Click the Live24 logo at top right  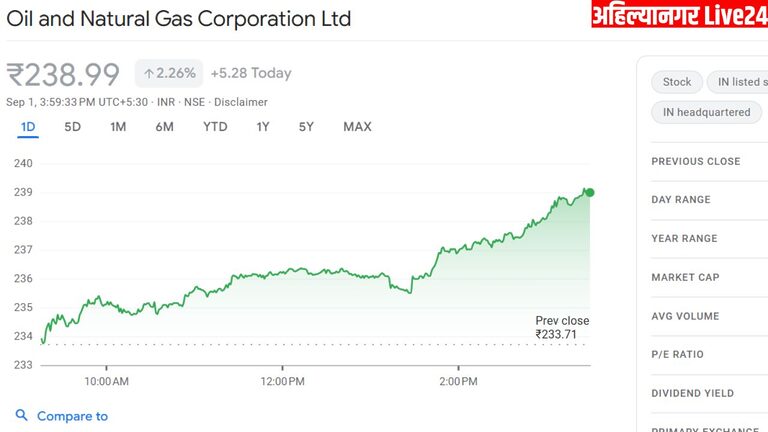point(678,15)
